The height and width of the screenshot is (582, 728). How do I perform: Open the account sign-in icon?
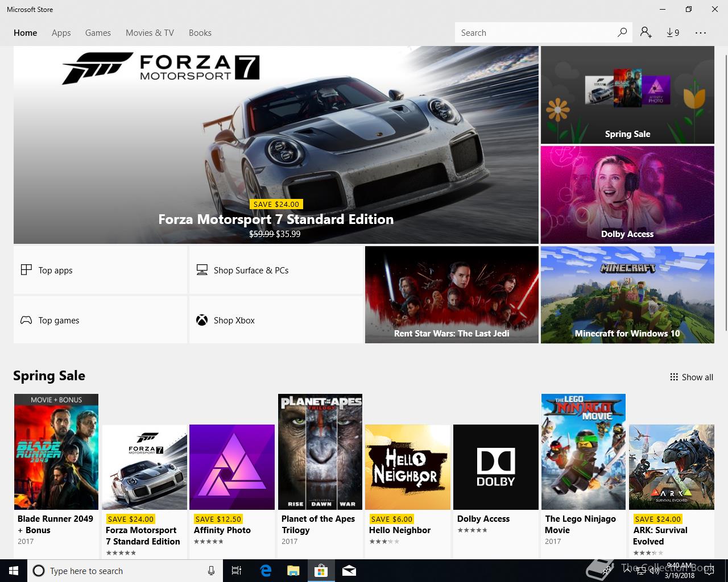(646, 32)
